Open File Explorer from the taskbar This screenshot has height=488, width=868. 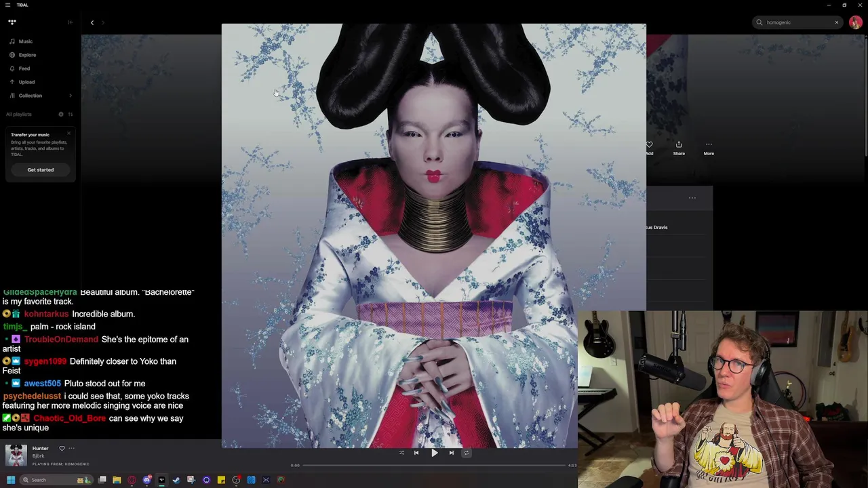(x=117, y=480)
